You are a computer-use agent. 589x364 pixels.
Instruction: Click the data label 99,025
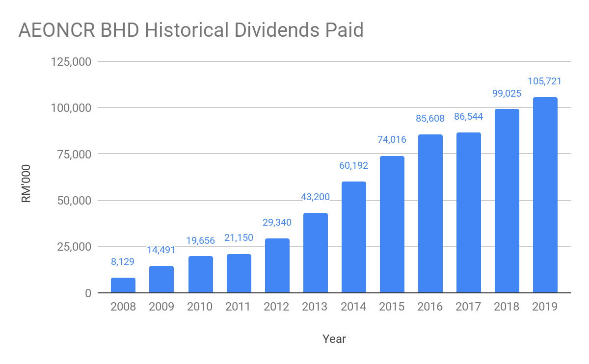[x=507, y=93]
